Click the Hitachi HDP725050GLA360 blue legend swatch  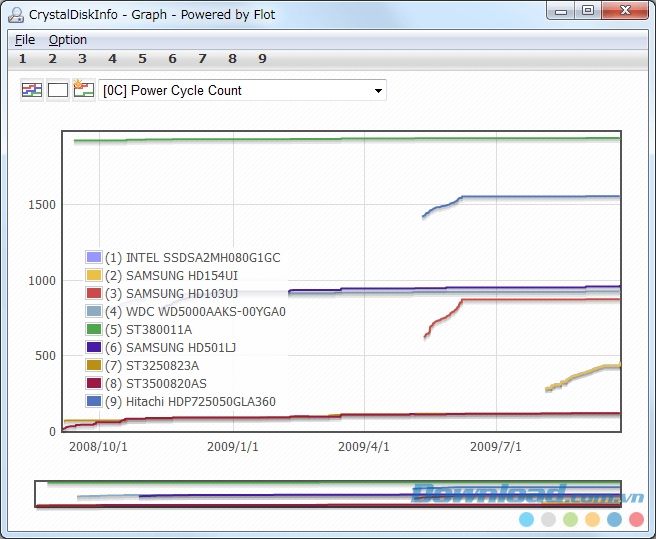tap(94, 401)
